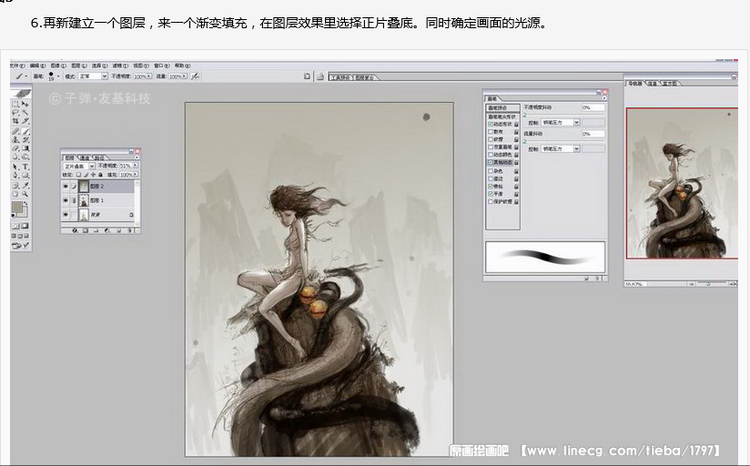Select 画笔笔尖形状 in Brushes panel
The width and height of the screenshot is (750, 466).
(x=502, y=117)
